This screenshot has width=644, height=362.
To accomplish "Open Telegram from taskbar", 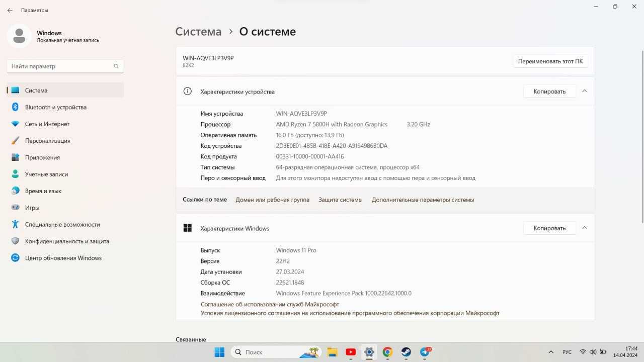I will tap(425, 352).
